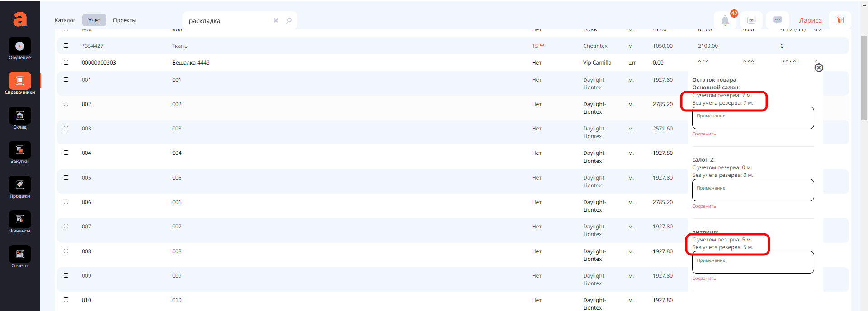This screenshot has height=311, width=868.
Task: Open the Склад sidebar section
Action: [20, 116]
